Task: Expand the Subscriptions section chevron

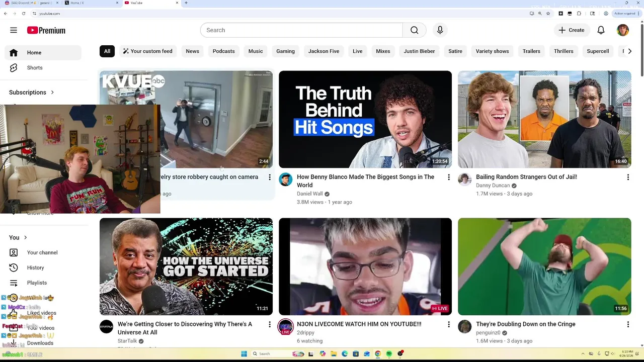Action: click(x=52, y=93)
